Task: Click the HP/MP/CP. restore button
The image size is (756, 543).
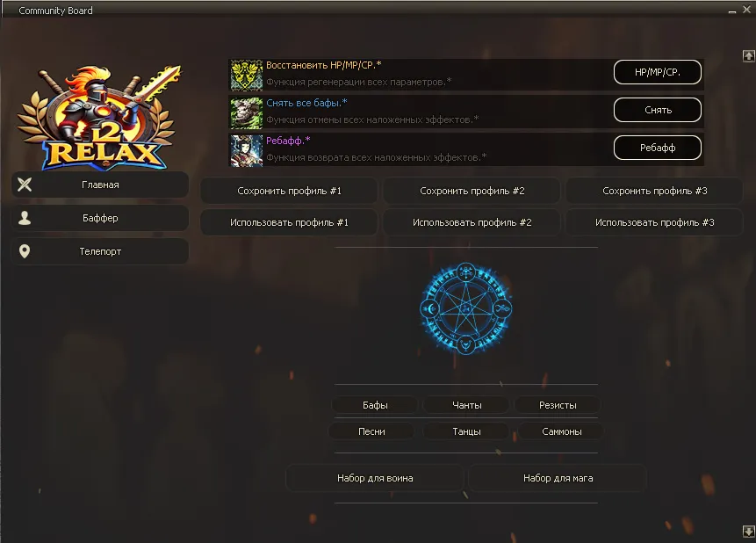Action: pyautogui.click(x=657, y=72)
